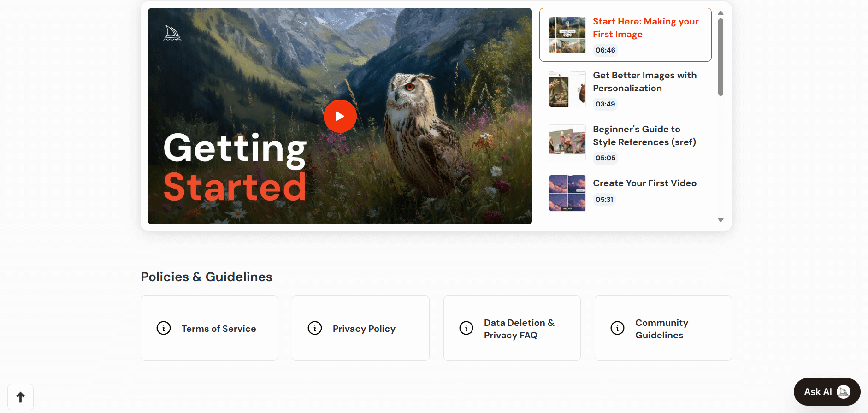Click the Data Deletion info icon
The image size is (868, 413).
466,328
